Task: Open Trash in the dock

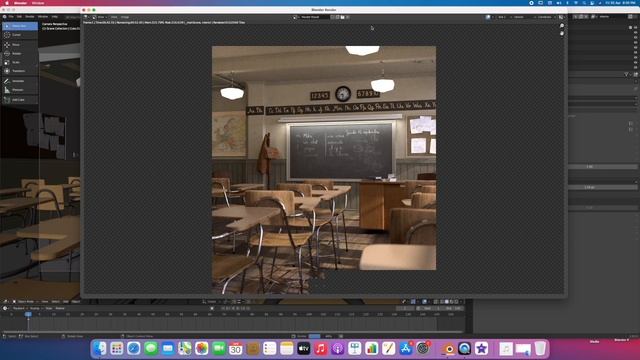Action: coord(540,349)
